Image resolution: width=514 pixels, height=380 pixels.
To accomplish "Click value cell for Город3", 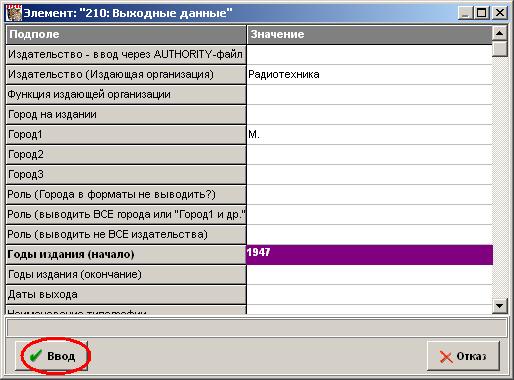I will 369,174.
